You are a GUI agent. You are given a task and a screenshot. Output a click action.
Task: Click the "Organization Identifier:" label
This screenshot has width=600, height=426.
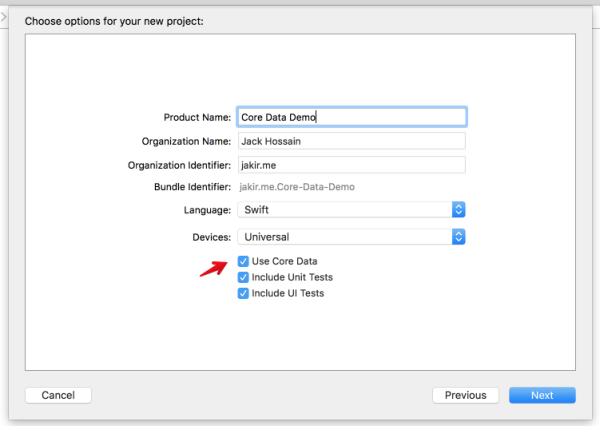(x=180, y=165)
